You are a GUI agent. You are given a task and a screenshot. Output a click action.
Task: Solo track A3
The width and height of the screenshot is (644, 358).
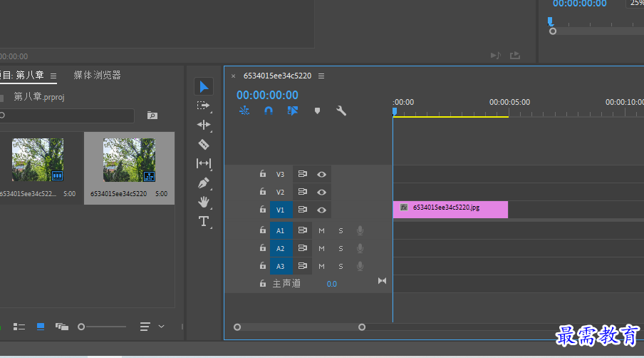341,266
